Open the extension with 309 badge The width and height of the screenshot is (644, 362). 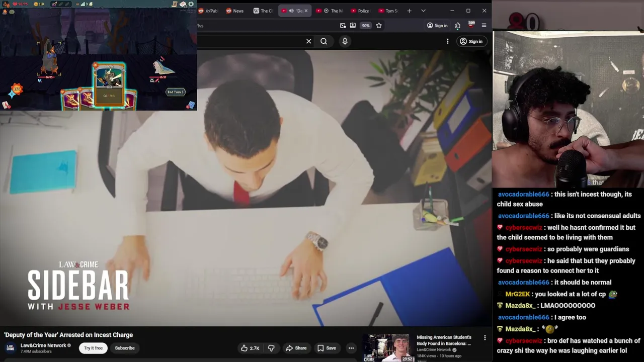tap(471, 25)
